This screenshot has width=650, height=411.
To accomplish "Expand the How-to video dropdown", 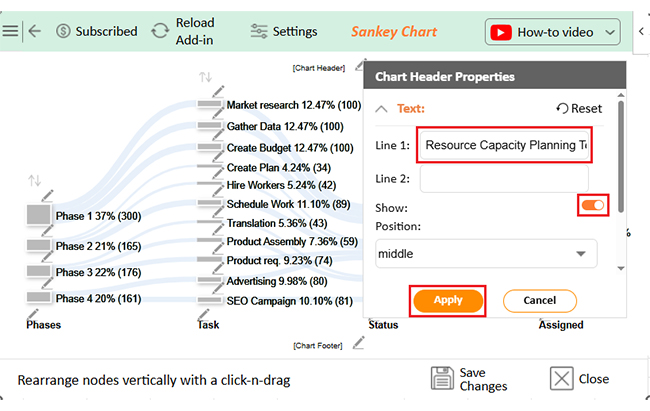I will tap(610, 32).
